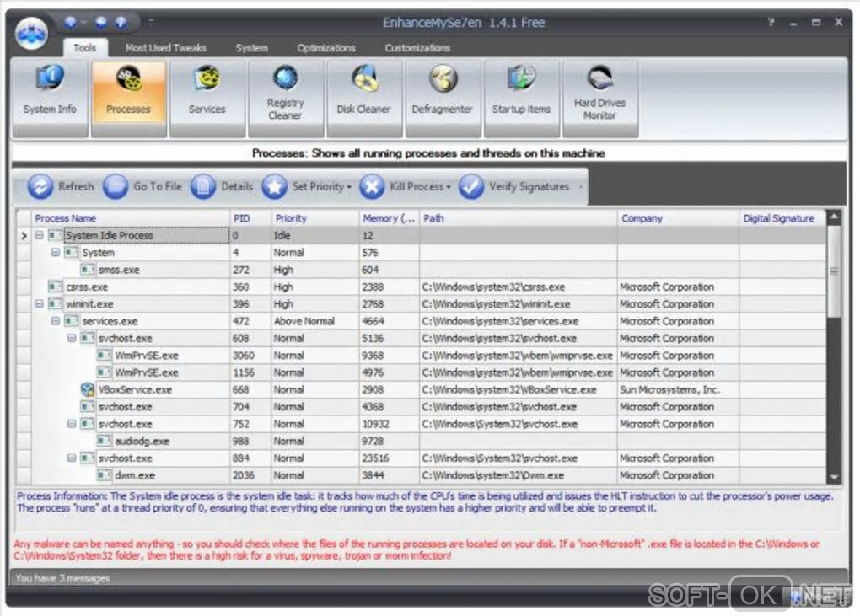Viewport: 860px width, 616px height.
Task: Select the Processes tool icon
Action: [x=128, y=79]
